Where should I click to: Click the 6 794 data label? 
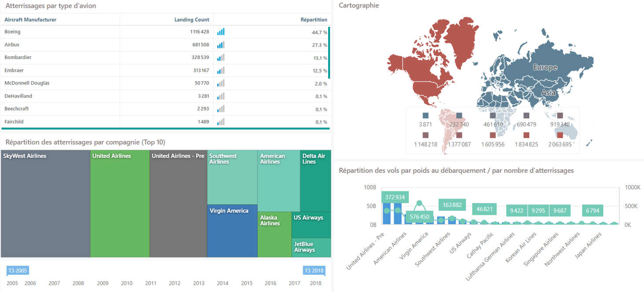tap(593, 211)
